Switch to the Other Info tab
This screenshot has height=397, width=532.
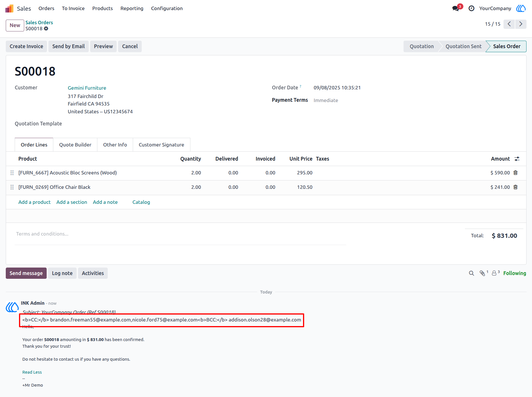tap(115, 145)
